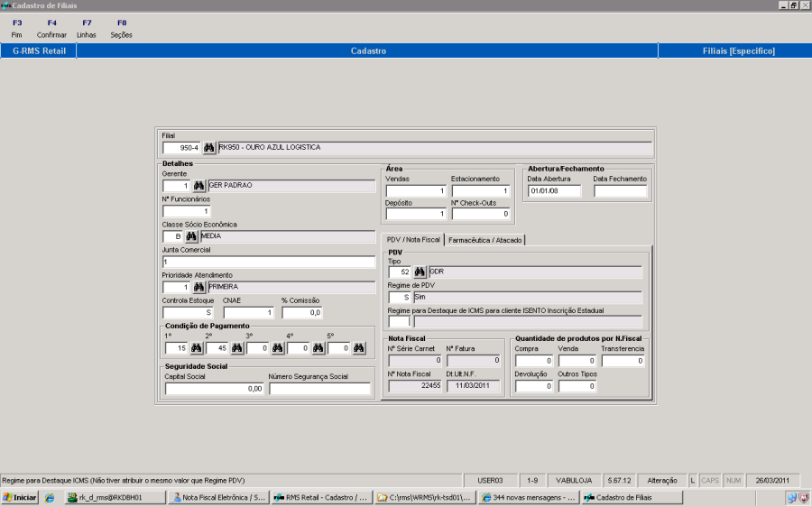
Task: Open the Classe Sócio Econômica lookup
Action: [x=191, y=236]
